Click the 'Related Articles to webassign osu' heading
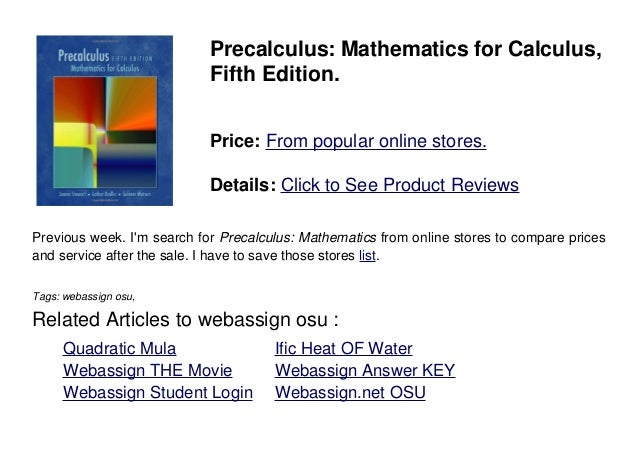 point(185,320)
